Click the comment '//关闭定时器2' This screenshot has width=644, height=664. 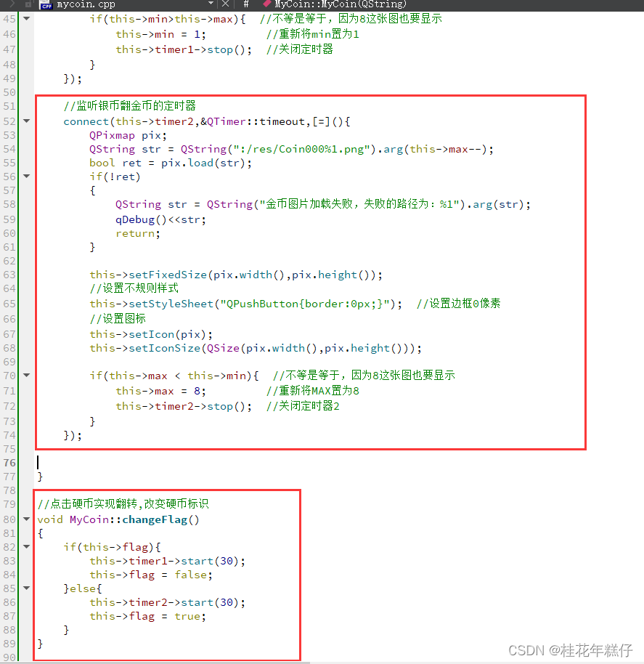[303, 407]
